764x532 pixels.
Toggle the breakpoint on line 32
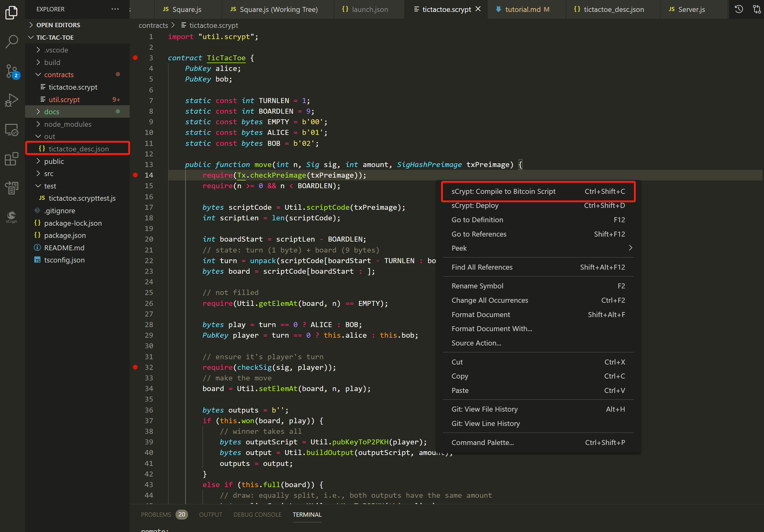tap(135, 367)
